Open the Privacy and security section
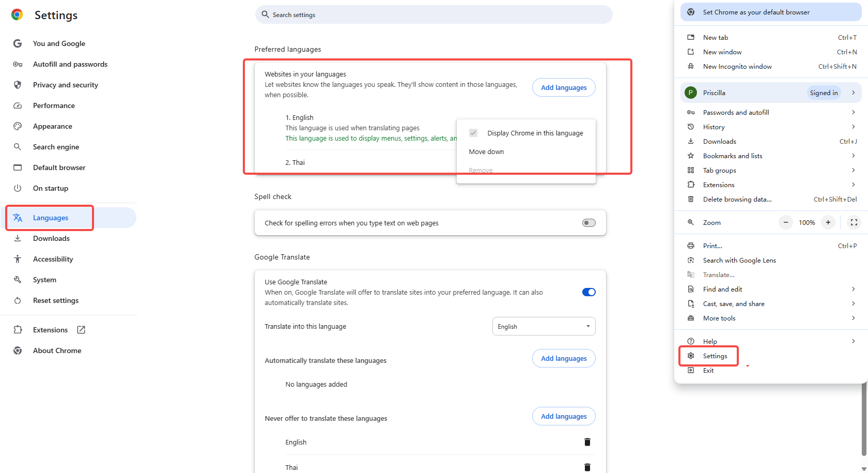This screenshot has width=868, height=473. coord(66,84)
